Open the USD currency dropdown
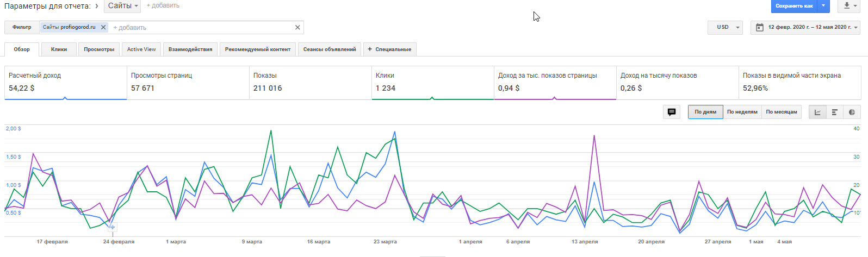Screen dimensions: 868x257 [725, 27]
